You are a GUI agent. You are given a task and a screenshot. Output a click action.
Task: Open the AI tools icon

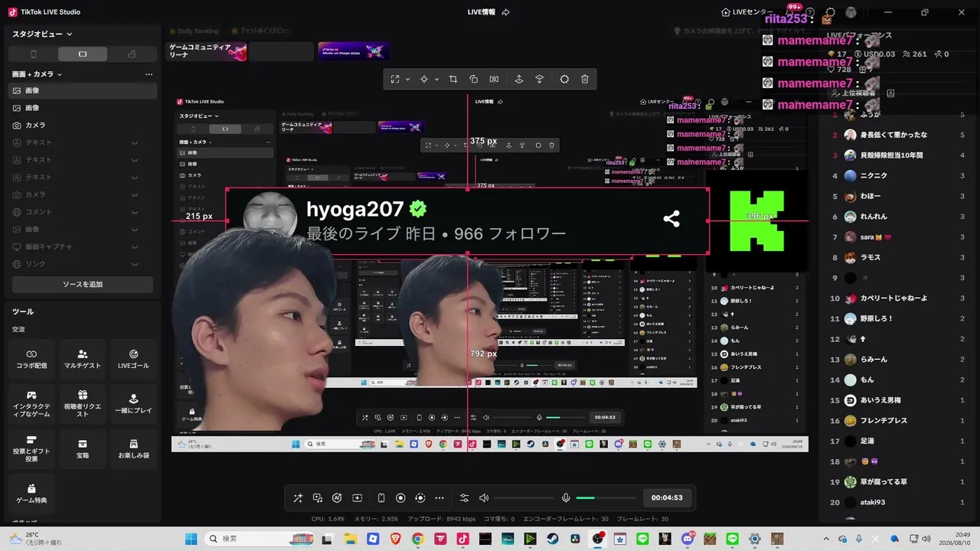(x=337, y=498)
